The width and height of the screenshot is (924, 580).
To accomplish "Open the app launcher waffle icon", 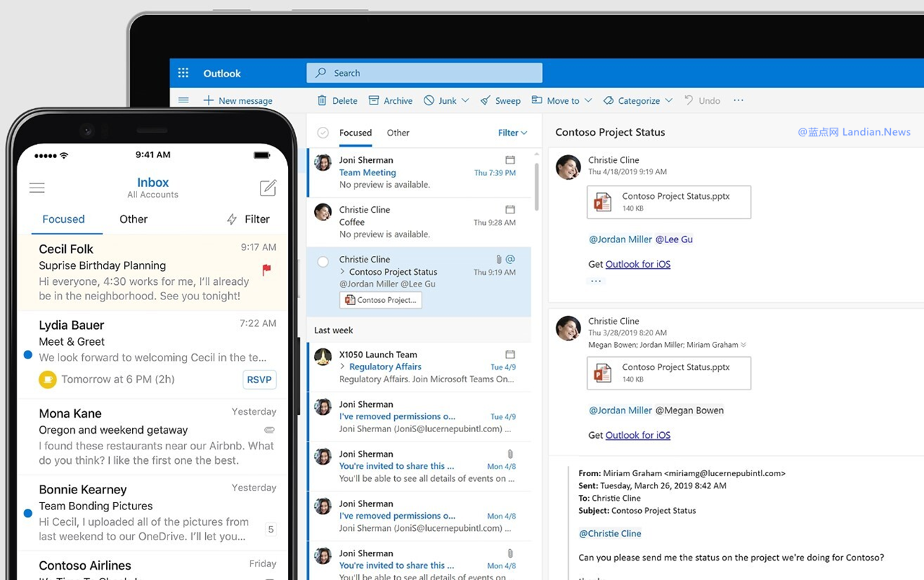I will (183, 73).
